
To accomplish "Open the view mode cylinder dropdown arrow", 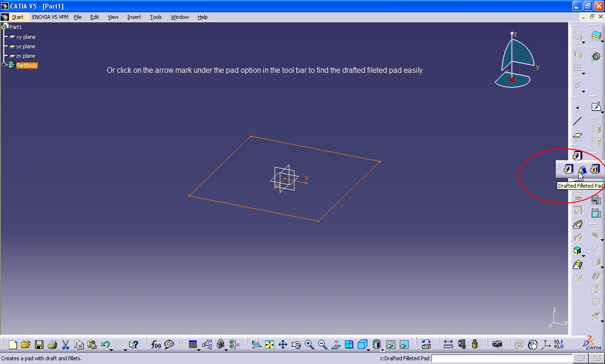I will point(382,349).
